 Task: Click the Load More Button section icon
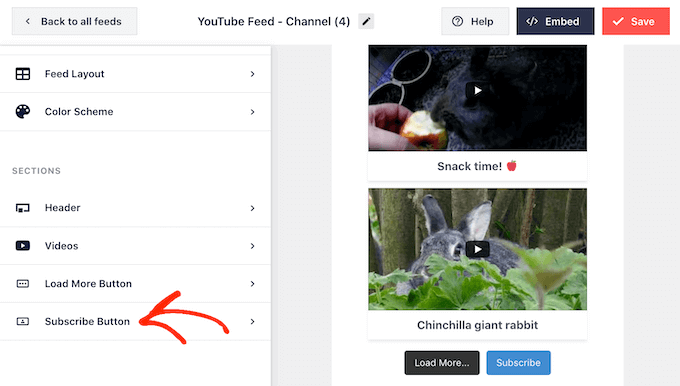pyautogui.click(x=23, y=284)
